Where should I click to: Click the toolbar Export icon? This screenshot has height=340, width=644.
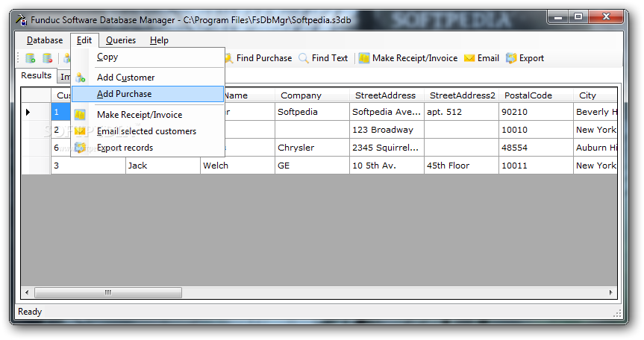click(x=511, y=58)
